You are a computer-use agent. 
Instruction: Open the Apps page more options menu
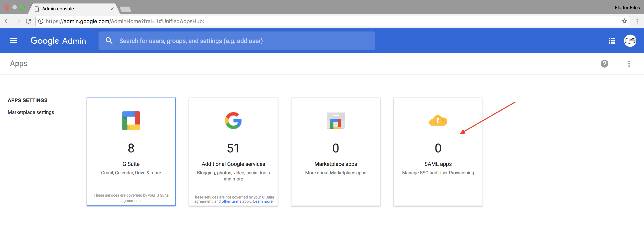pos(629,64)
